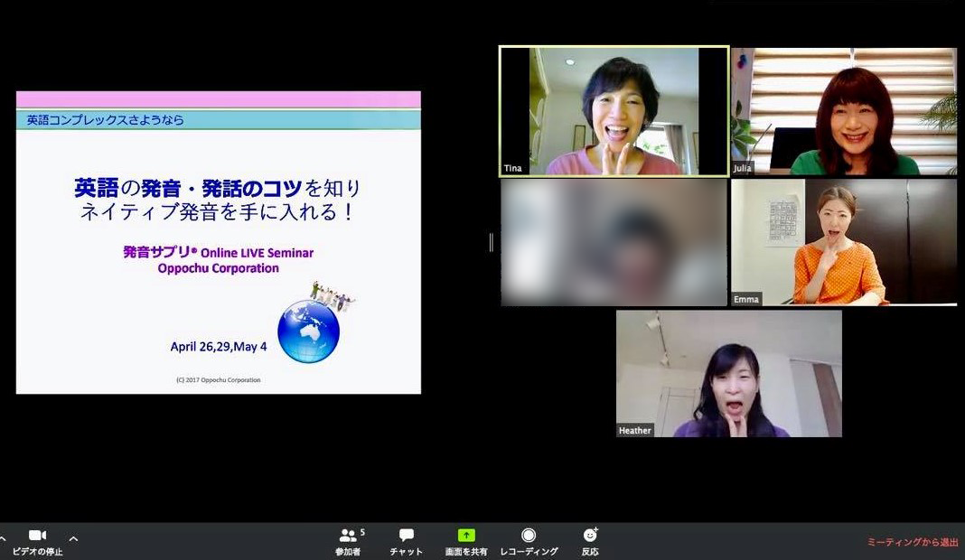Leave meeting via ミーティングから退出
The image size is (965, 560).
(913, 542)
